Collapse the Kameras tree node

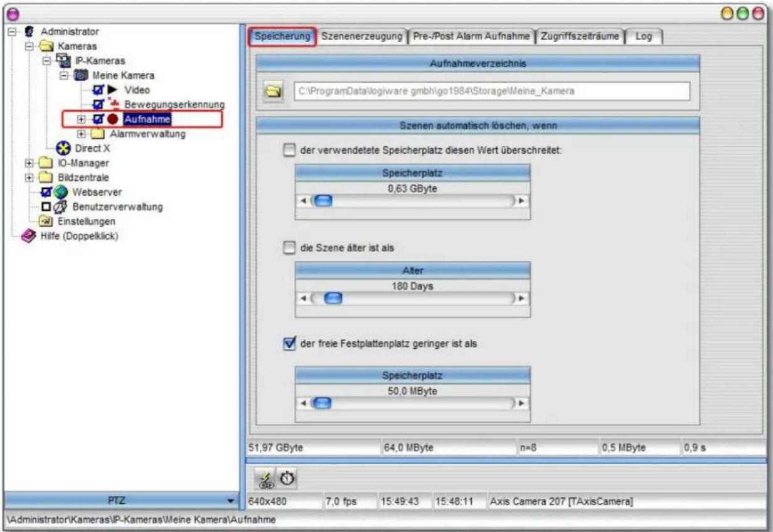pyautogui.click(x=31, y=46)
